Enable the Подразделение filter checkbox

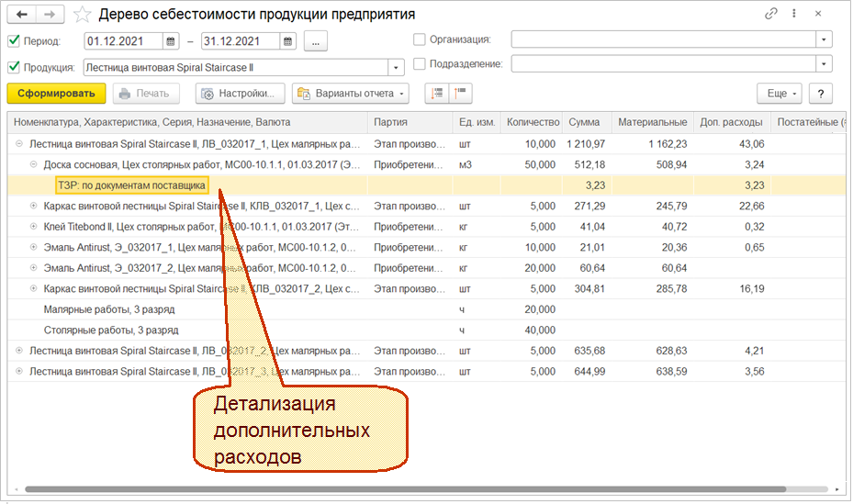[420, 64]
